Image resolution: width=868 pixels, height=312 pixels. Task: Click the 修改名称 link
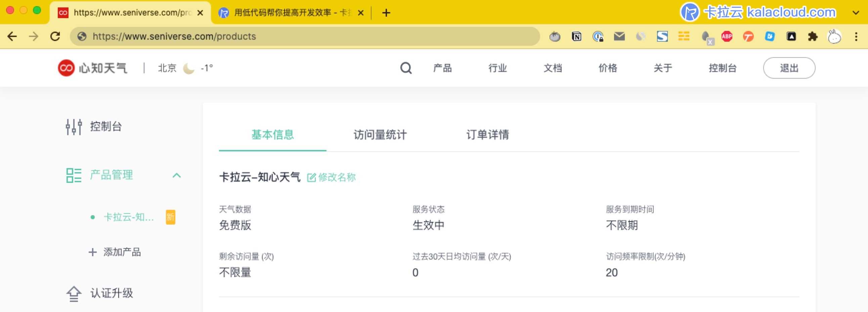point(337,178)
